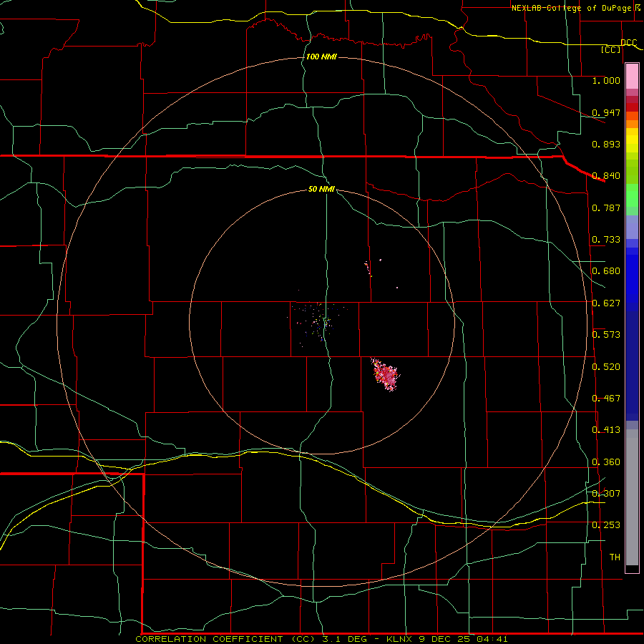Click the "NEXLAB-College of DuPage" header text

[573, 8]
